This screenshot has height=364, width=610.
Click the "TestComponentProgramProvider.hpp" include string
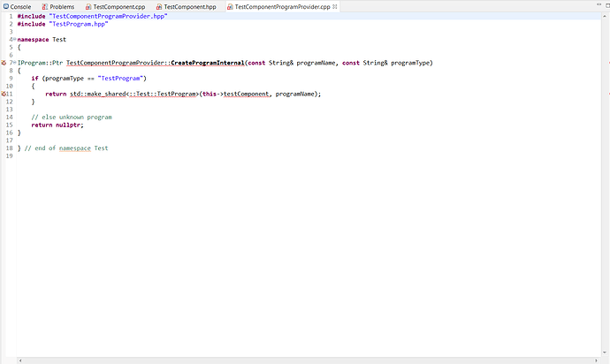(x=108, y=16)
